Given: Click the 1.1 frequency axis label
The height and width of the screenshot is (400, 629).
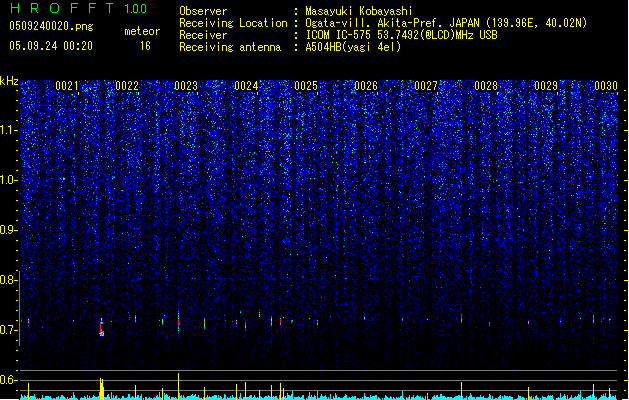Looking at the screenshot, I should pos(9,130).
